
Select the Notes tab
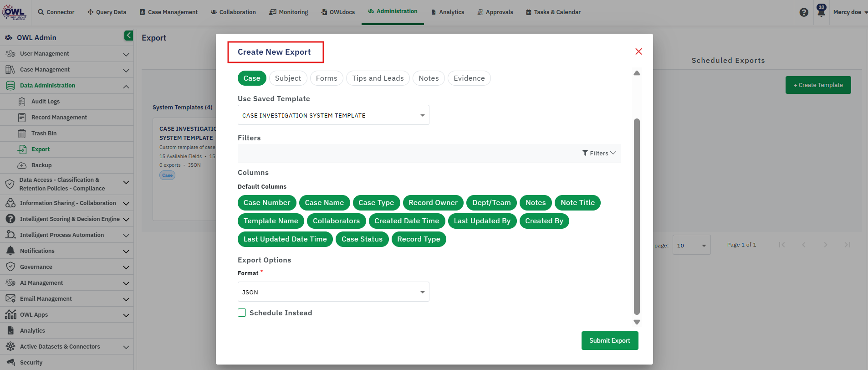tap(429, 78)
